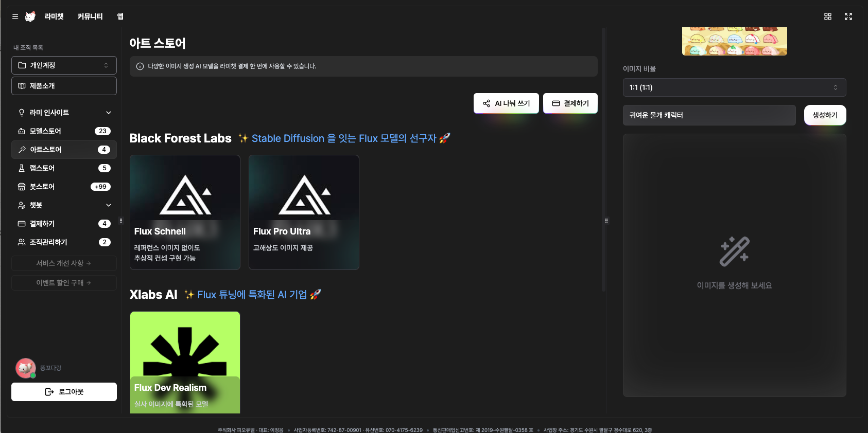Open the 이미지 비율 1:1 dropdown
Screen dimensions: 868x433
pyautogui.click(x=734, y=87)
